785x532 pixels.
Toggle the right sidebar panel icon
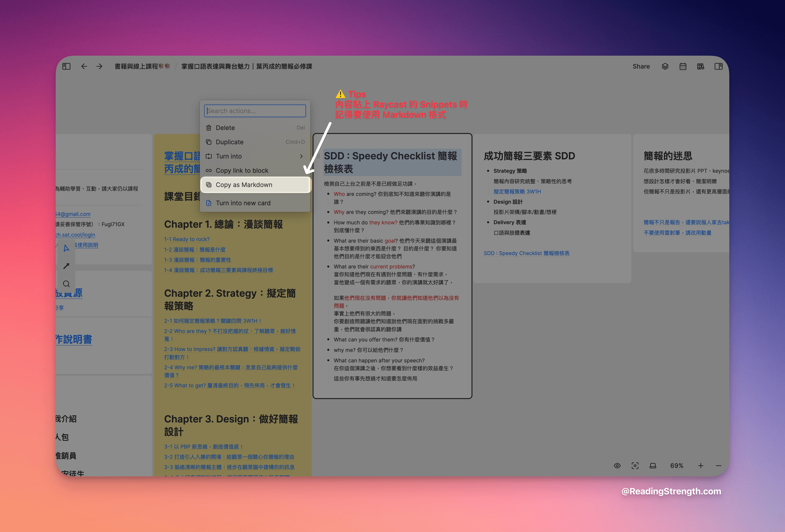(x=718, y=67)
